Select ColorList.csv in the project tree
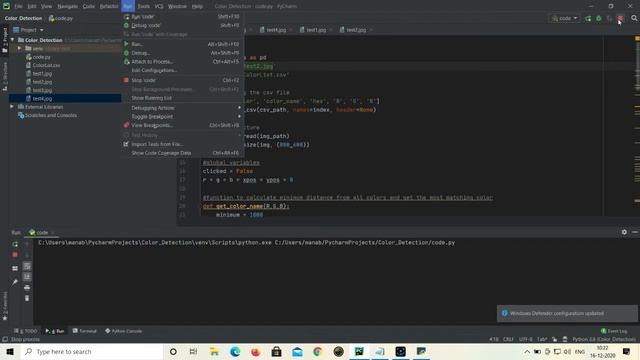Image resolution: width=640 pixels, height=360 pixels. 46,65
